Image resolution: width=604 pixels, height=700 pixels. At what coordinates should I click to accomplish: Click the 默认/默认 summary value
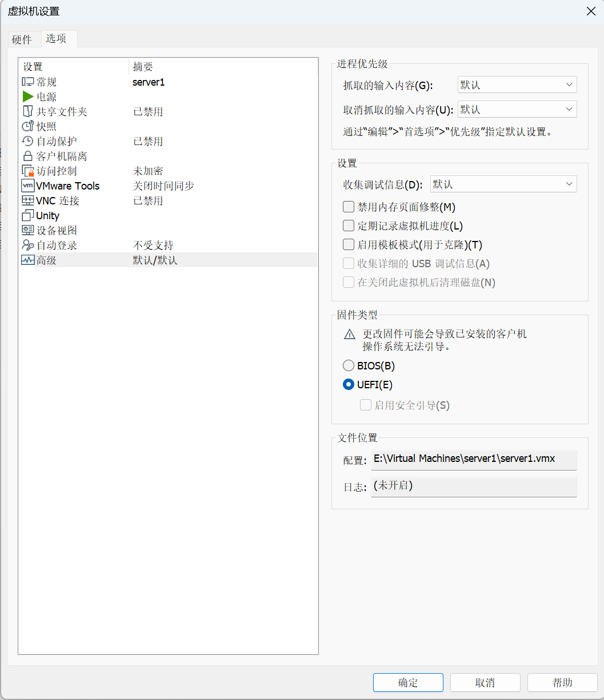pyautogui.click(x=155, y=260)
